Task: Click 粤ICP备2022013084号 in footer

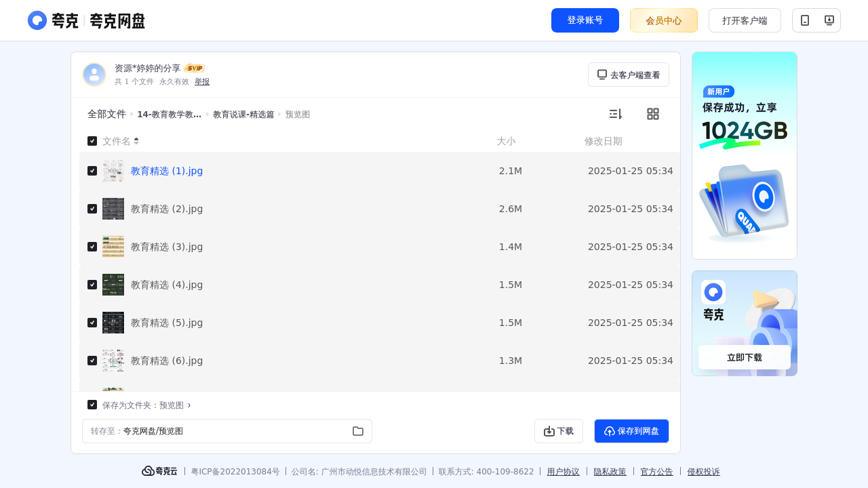Action: tap(235, 472)
